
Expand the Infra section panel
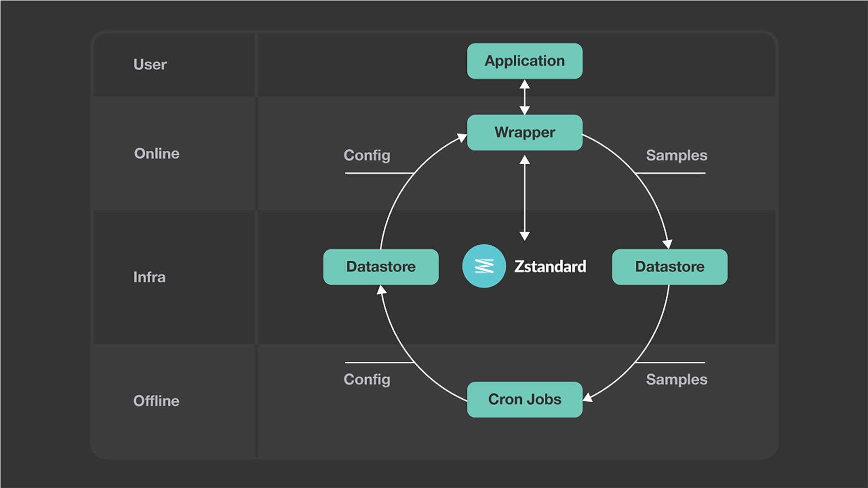150,277
